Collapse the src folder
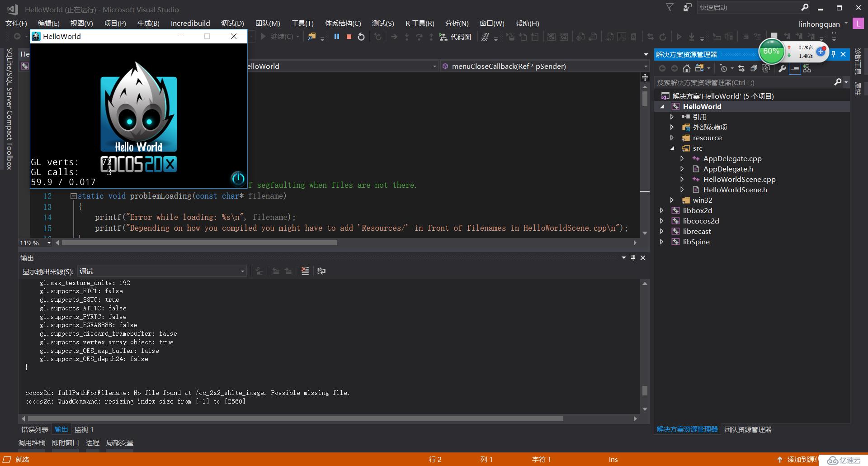 tap(672, 148)
